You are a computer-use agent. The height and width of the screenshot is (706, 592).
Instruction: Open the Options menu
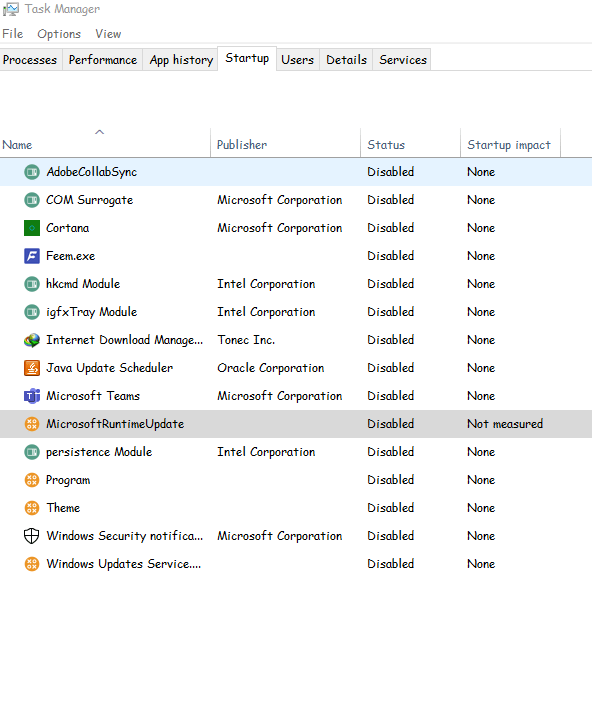pyautogui.click(x=59, y=34)
